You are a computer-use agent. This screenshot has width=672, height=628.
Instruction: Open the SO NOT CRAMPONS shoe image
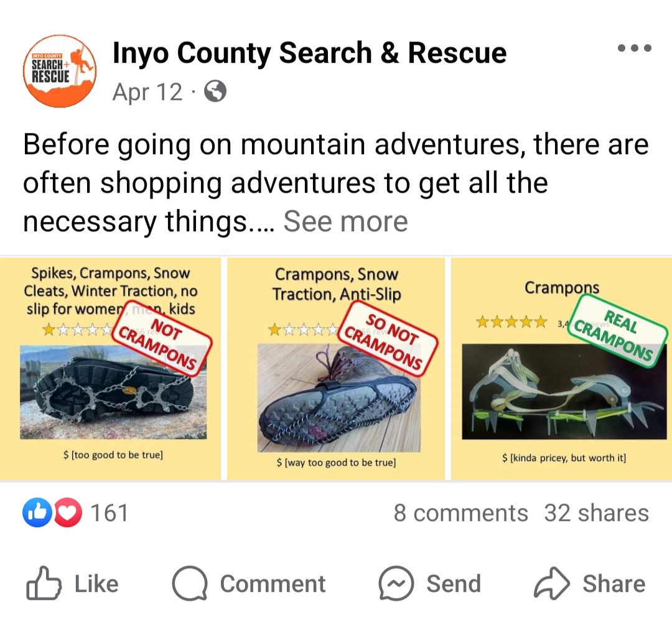(x=336, y=369)
